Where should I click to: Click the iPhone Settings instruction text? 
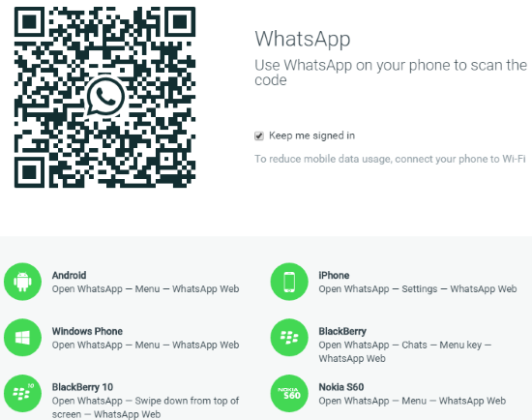click(x=417, y=289)
